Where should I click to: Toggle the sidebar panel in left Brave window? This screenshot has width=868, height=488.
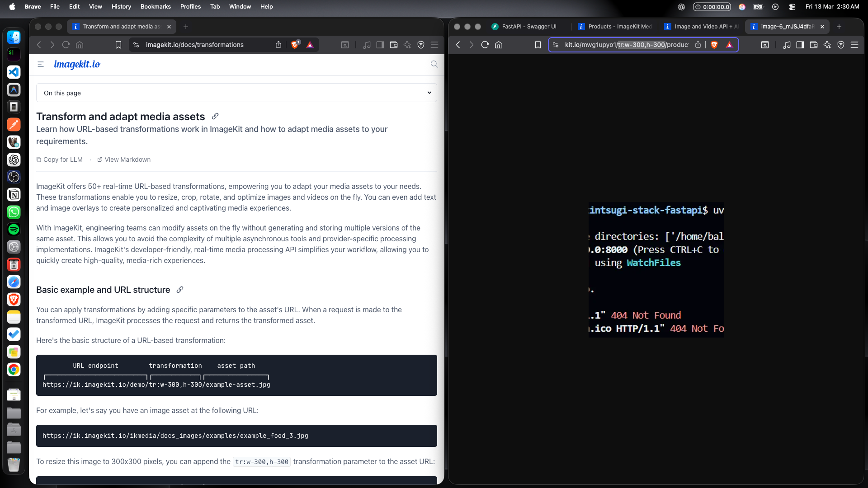[x=380, y=45]
